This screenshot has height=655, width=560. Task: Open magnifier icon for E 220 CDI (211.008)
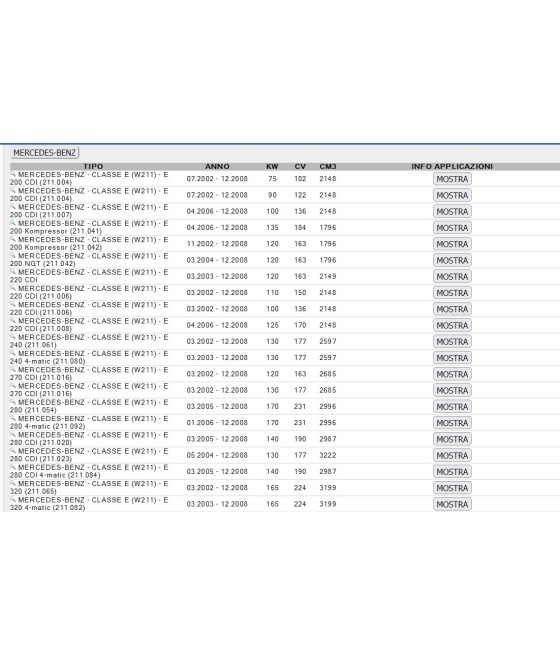(13, 320)
